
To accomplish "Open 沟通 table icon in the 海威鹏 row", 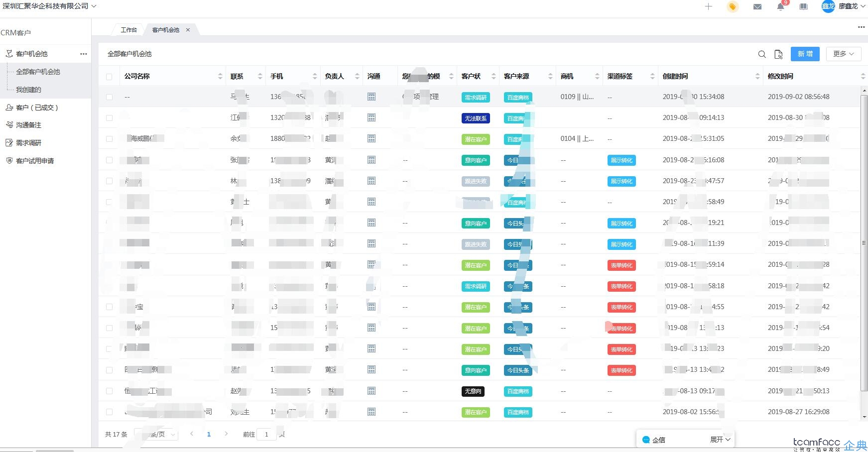I will 372,138.
